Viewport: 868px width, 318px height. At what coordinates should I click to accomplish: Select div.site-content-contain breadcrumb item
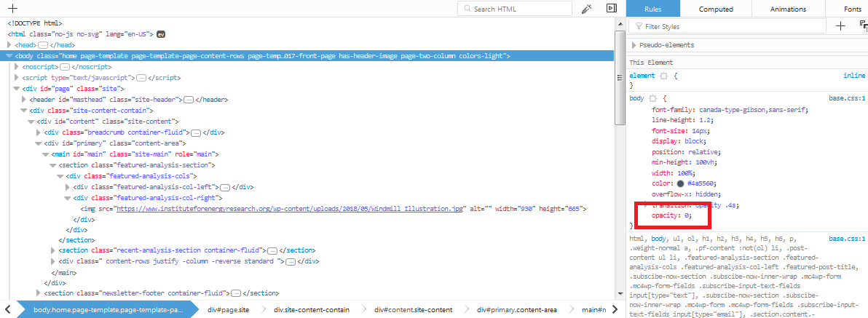click(312, 310)
